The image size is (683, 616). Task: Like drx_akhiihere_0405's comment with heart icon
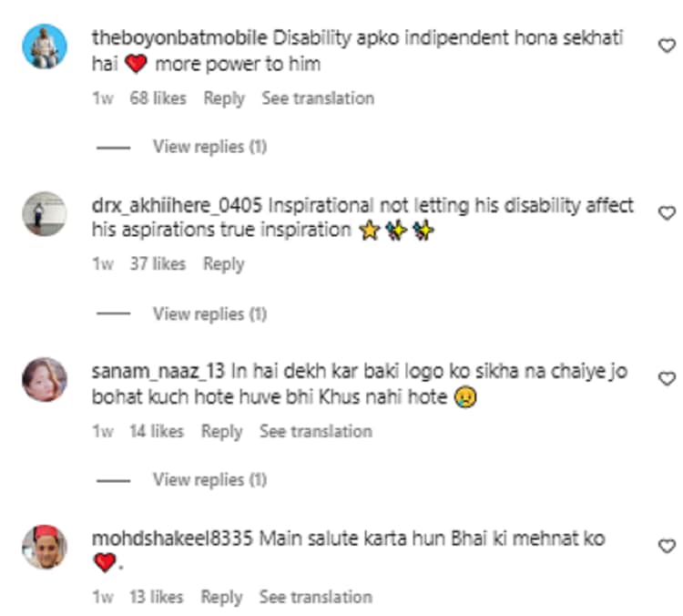click(x=667, y=212)
